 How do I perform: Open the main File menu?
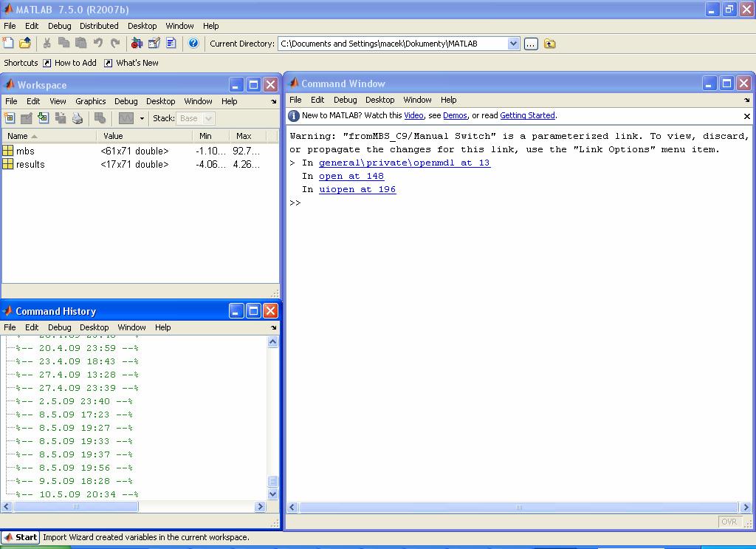[10, 26]
